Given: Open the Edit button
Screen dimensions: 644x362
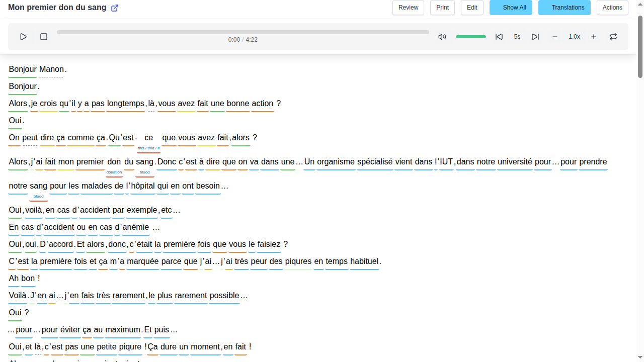Looking at the screenshot, I should tap(472, 8).
